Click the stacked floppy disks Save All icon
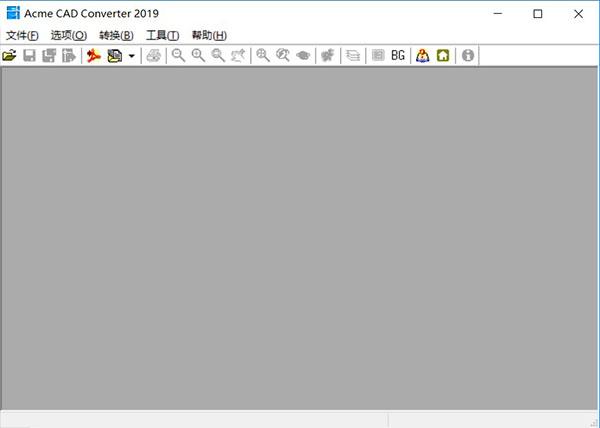This screenshot has width=600, height=428. pyautogui.click(x=49, y=55)
